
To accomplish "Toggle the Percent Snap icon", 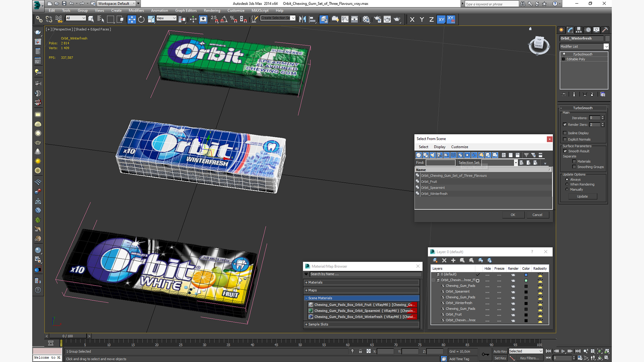I will tap(234, 19).
